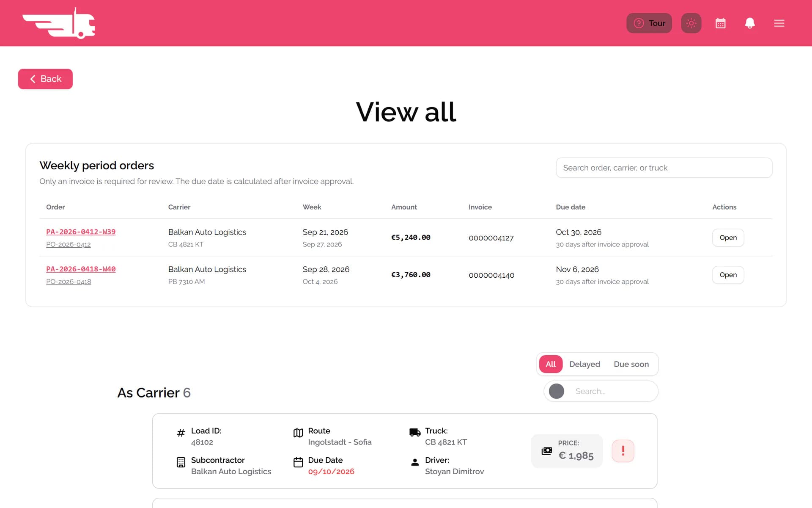Focus the order, carrier, or truck search field
This screenshot has width=812, height=508.
point(664,168)
